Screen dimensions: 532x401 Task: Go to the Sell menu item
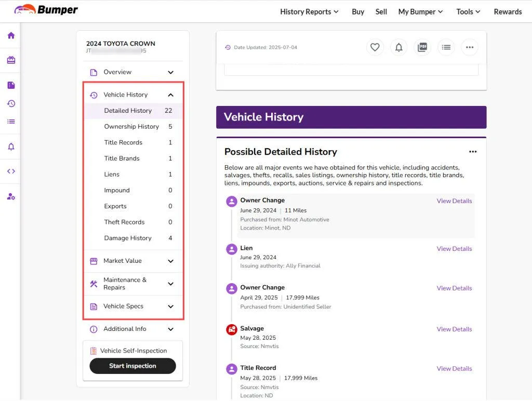point(381,11)
